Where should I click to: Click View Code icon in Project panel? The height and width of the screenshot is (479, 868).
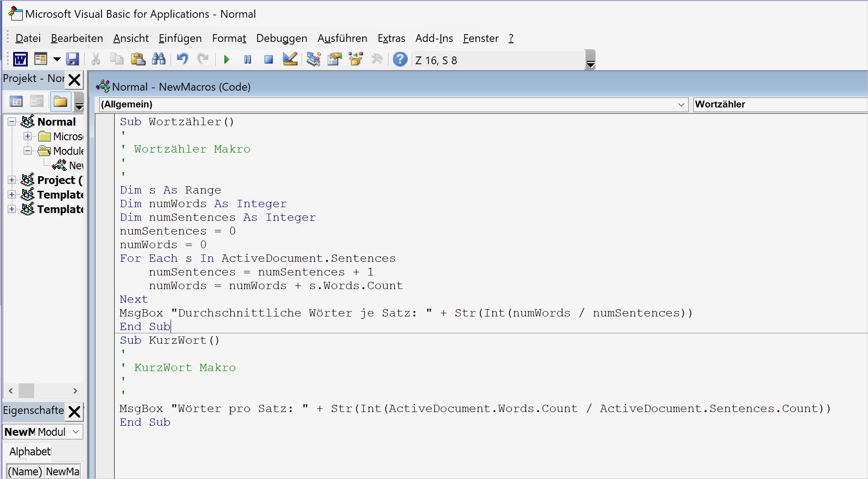pos(16,102)
